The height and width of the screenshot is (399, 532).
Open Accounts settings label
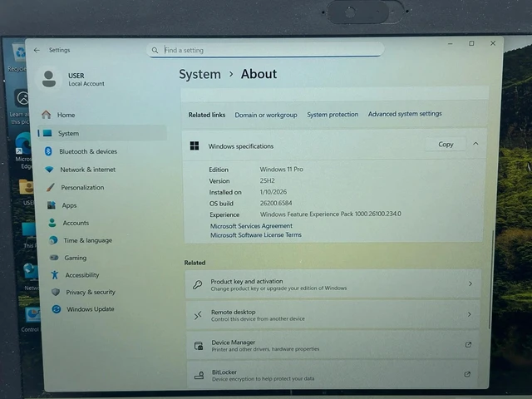click(x=76, y=223)
